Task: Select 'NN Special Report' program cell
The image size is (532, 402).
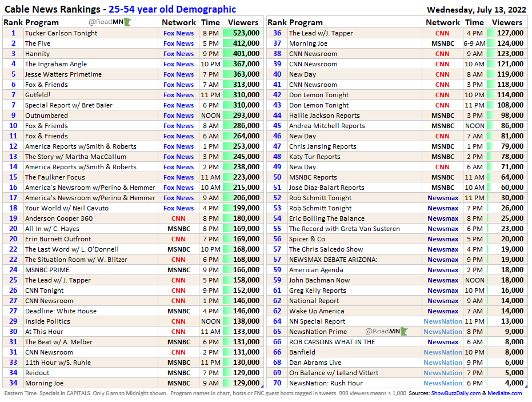Action: (x=355, y=321)
